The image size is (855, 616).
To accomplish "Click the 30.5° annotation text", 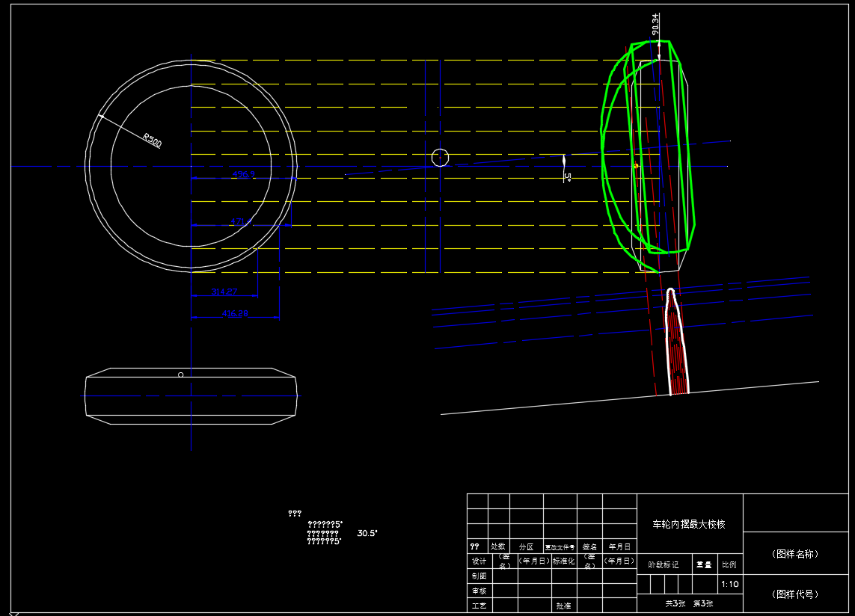I will coord(367,533).
